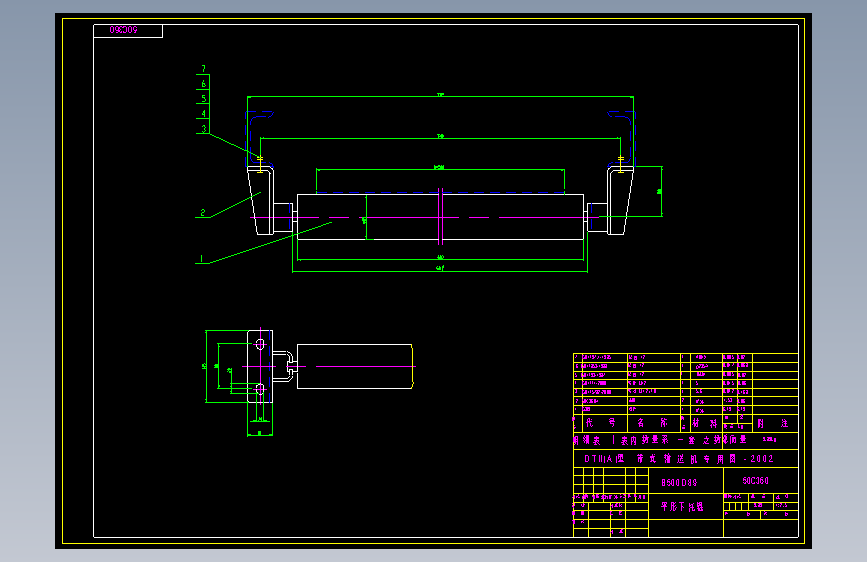Click the title block text '50C360'
The image size is (867, 562).
tap(755, 481)
